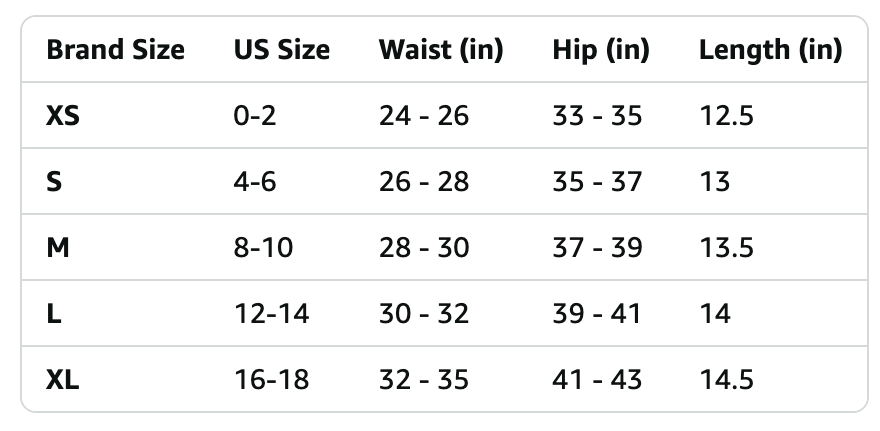Click the Brand Size column header
This screenshot has width=880, height=431.
coord(115,50)
